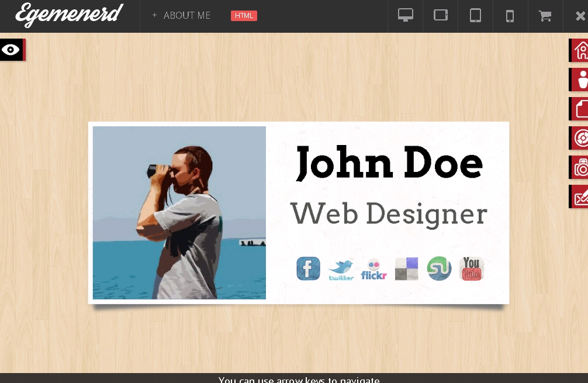
Task: Open the Twitter social link
Action: tap(341, 270)
